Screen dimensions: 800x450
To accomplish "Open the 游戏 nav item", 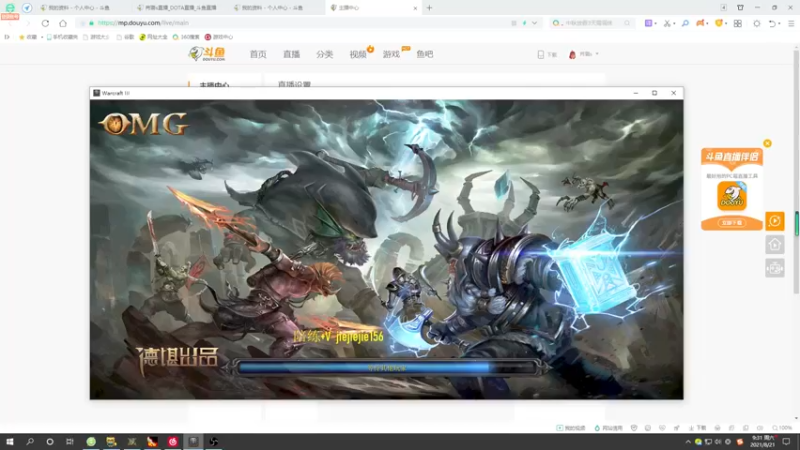I will pyautogui.click(x=391, y=54).
